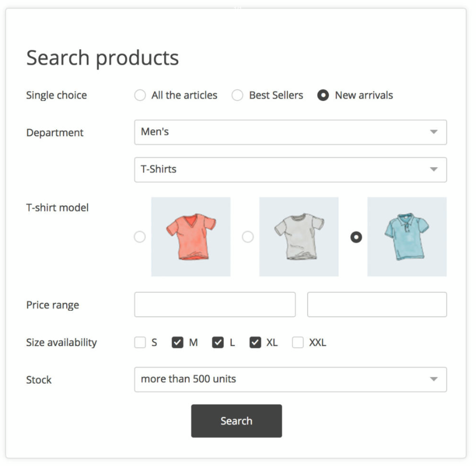Image resolution: width=476 pixels, height=466 pixels.
Task: Disable the XL size checkbox
Action: click(x=255, y=342)
